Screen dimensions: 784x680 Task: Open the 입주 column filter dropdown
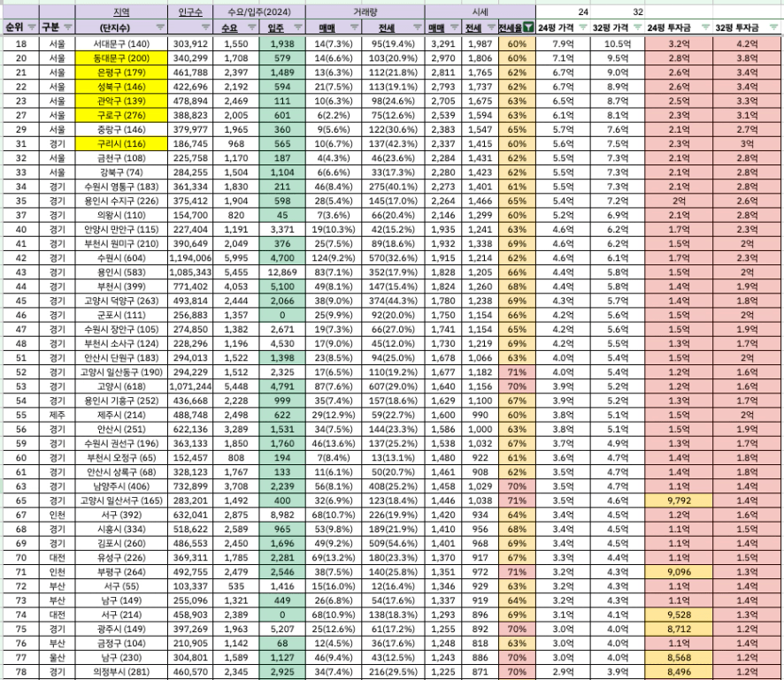(298, 27)
